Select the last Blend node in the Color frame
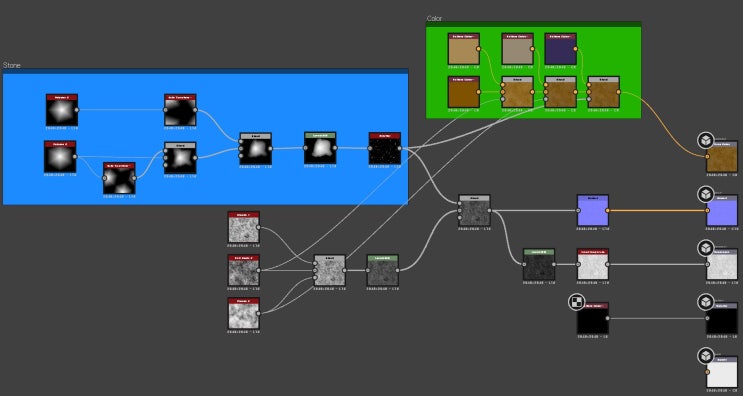This screenshot has height=396, width=743. [604, 92]
